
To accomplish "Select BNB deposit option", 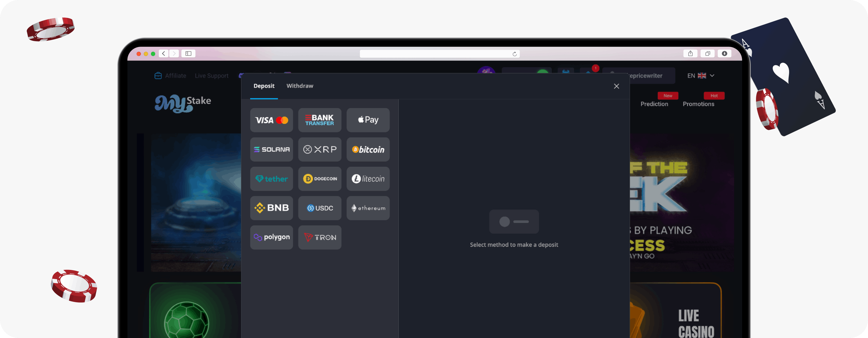I will (271, 208).
